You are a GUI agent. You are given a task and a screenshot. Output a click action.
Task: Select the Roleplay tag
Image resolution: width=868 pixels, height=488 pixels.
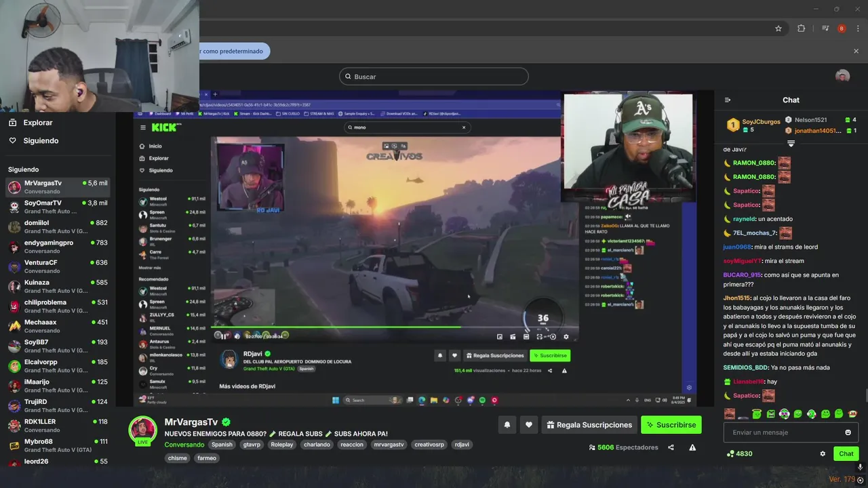point(282,445)
